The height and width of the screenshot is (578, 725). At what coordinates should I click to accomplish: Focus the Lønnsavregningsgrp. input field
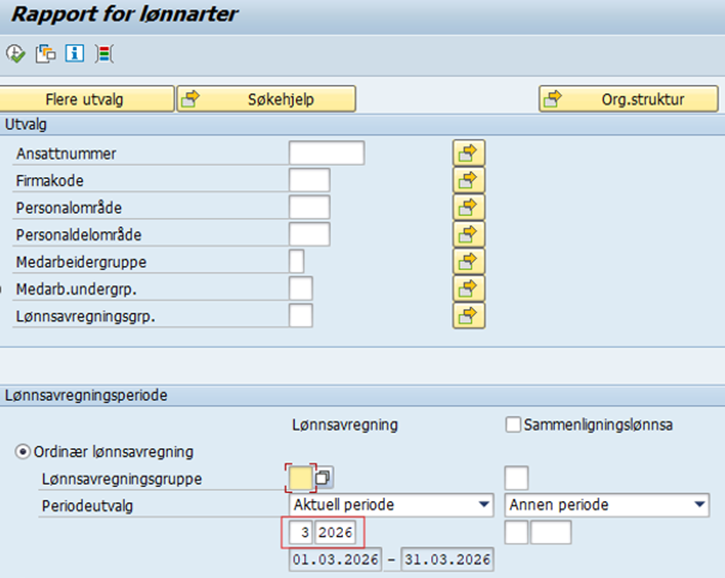tap(301, 316)
